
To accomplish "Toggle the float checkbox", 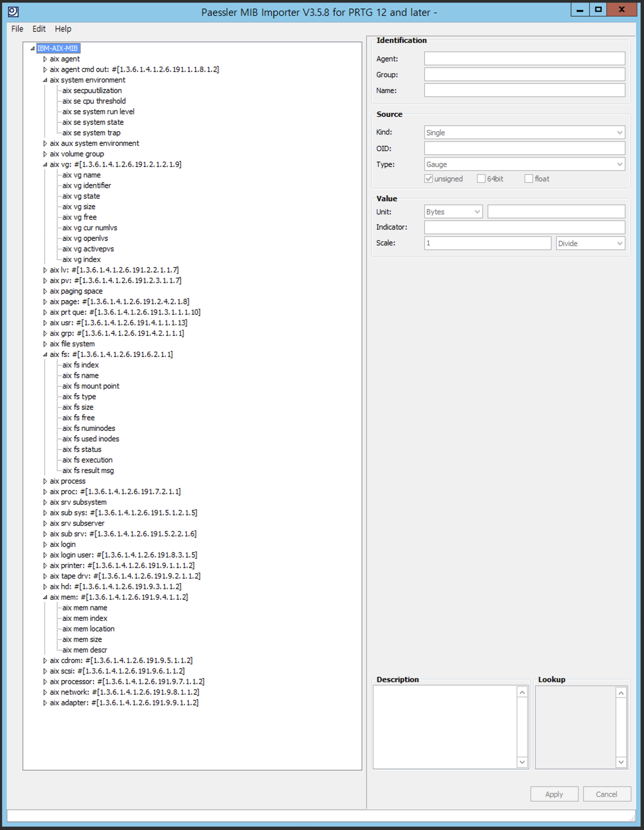I will [529, 179].
